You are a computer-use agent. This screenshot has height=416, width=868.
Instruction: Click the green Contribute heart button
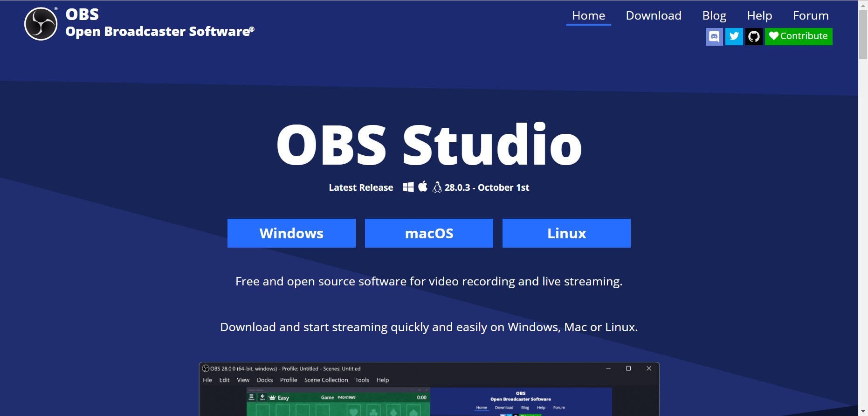[x=799, y=36]
